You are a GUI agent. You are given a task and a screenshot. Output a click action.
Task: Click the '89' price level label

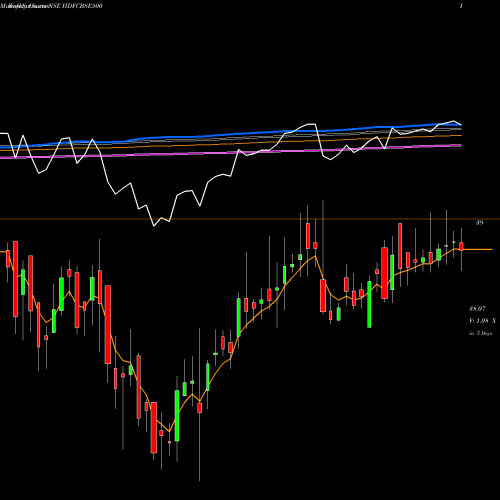click(x=479, y=223)
